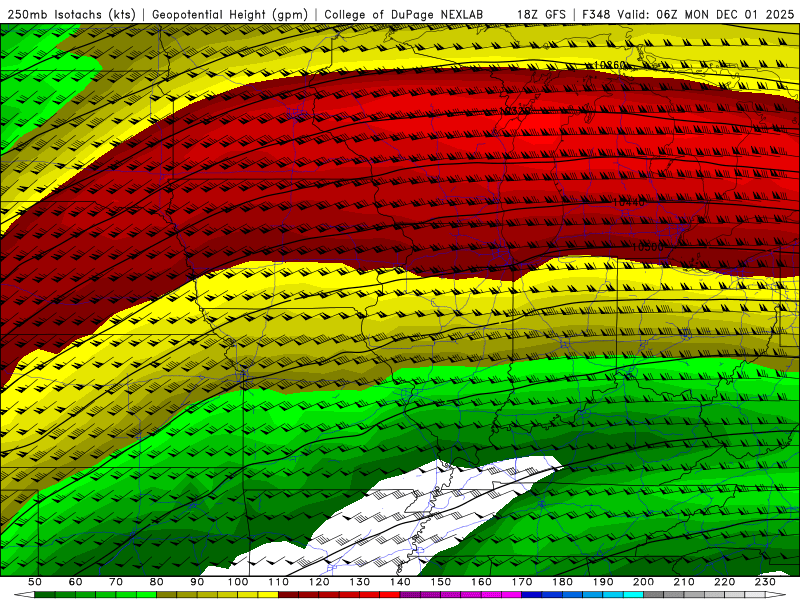
Task: Click the "06Z MON DEC 01 2025" valid time
Action: tap(726, 14)
